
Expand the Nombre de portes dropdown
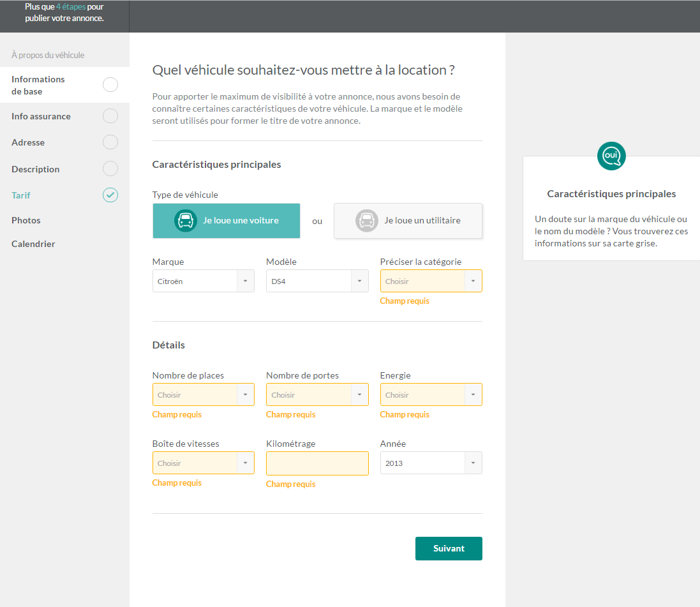tap(316, 395)
